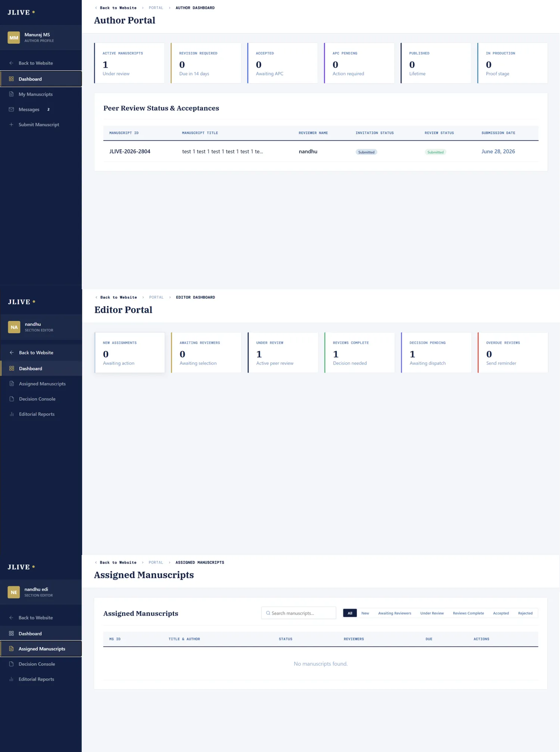
Task: Click the Editorial Reports chart icon in Assigned Manuscripts sidebar
Action: tap(11, 679)
